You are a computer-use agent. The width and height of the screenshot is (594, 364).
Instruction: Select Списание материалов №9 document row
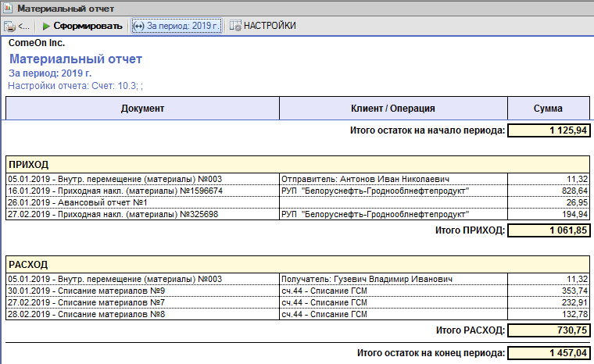[x=298, y=291]
